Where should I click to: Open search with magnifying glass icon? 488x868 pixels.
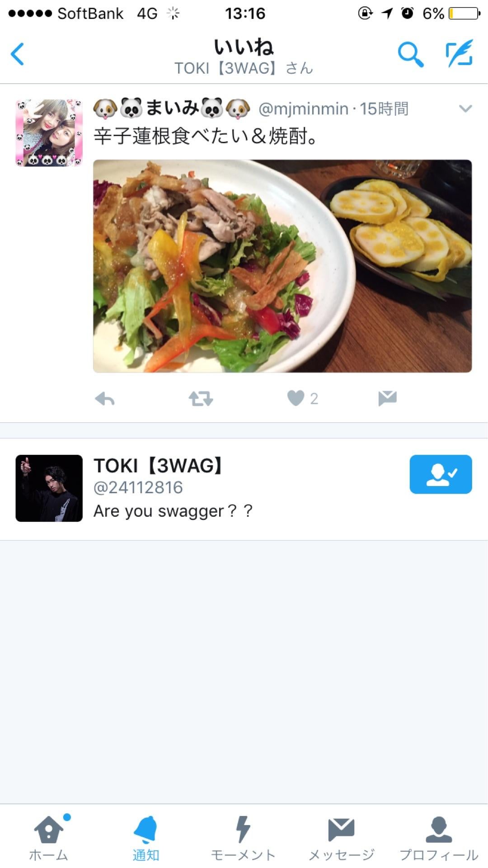click(x=410, y=54)
